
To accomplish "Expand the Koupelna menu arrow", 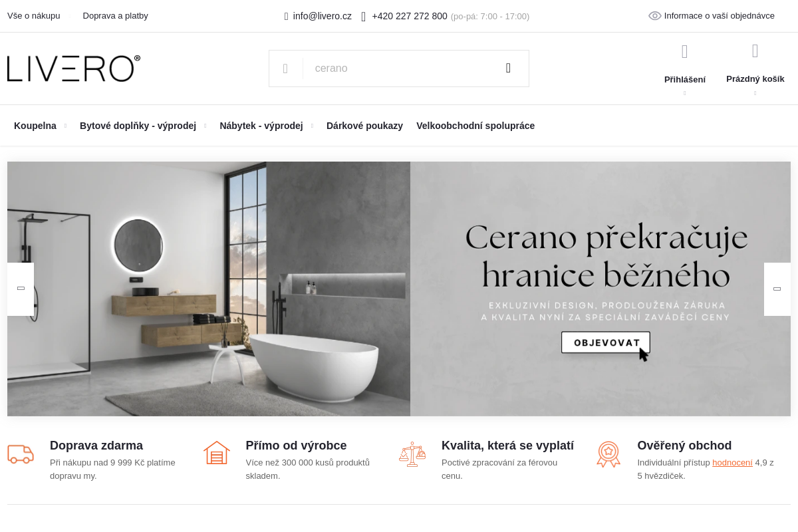I will [x=65, y=126].
